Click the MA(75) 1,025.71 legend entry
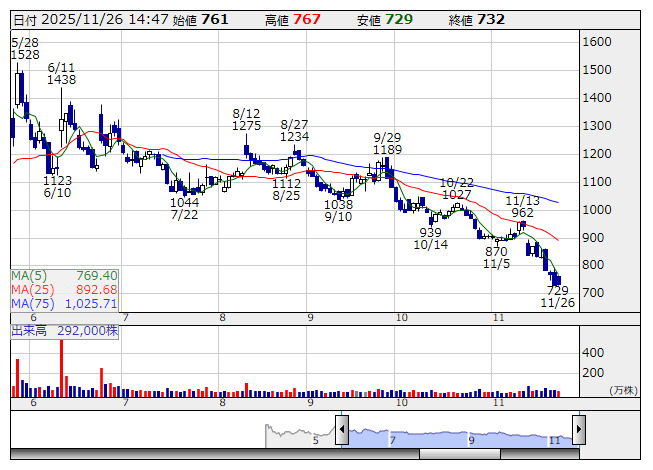The height and width of the screenshot is (470, 653). [x=65, y=303]
